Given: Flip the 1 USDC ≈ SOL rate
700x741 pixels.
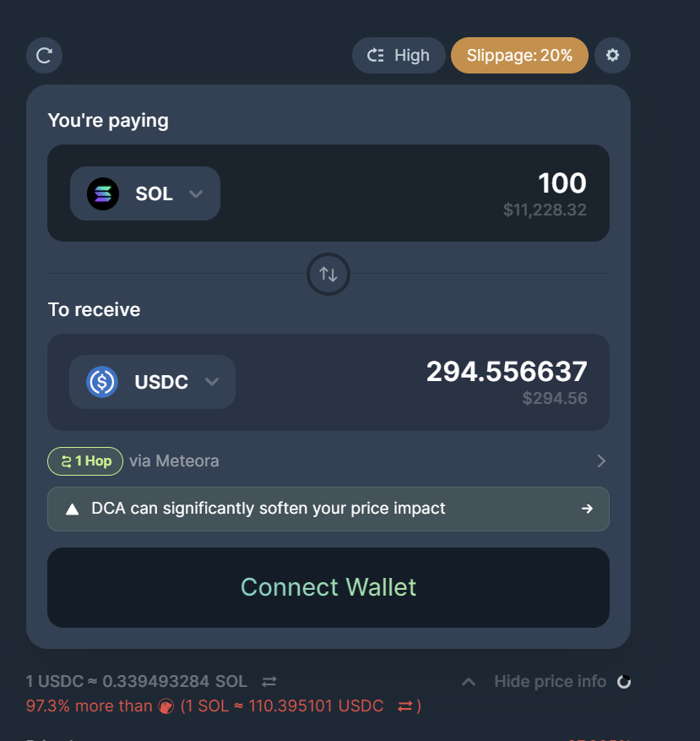Looking at the screenshot, I should (x=269, y=681).
